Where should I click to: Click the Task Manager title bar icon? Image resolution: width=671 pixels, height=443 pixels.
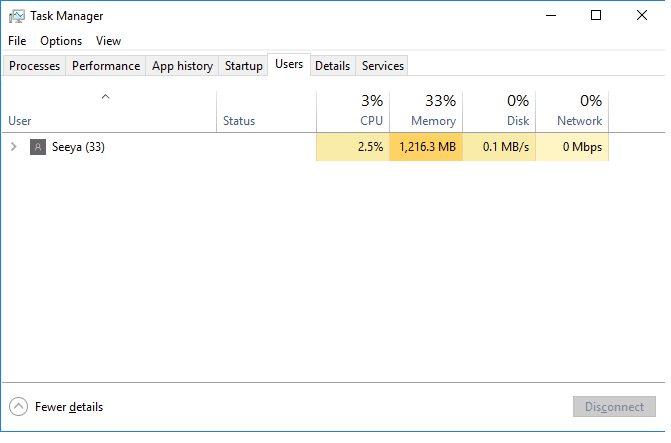(x=17, y=16)
